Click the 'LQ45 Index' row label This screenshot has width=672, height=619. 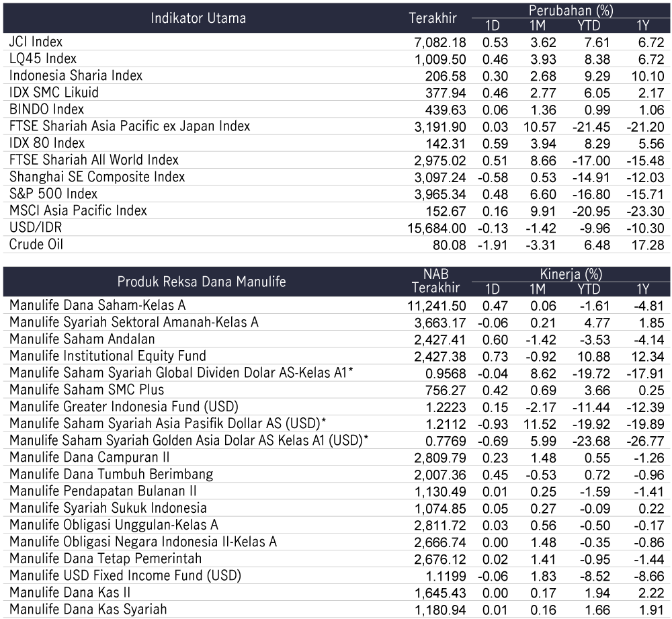coord(43,58)
